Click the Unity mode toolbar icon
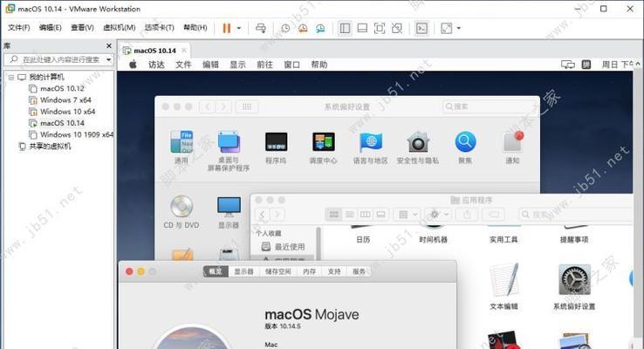 pos(397,28)
